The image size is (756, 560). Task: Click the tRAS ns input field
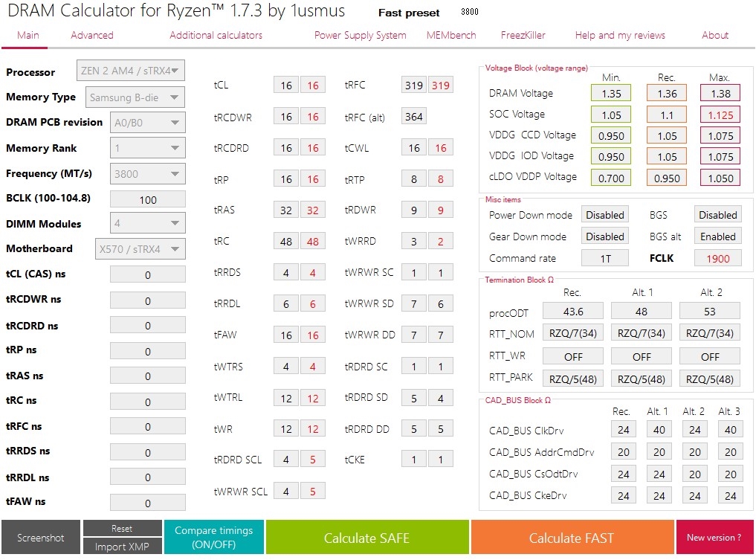click(147, 376)
